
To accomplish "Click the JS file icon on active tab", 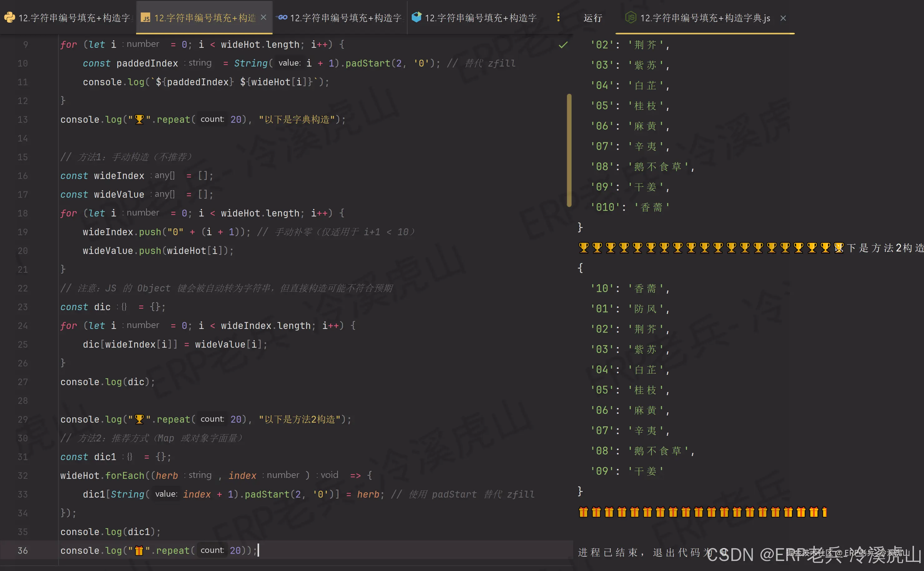I will pyautogui.click(x=145, y=18).
